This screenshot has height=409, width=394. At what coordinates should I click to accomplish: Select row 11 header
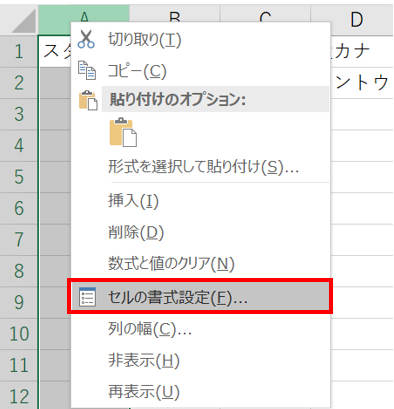click(19, 365)
